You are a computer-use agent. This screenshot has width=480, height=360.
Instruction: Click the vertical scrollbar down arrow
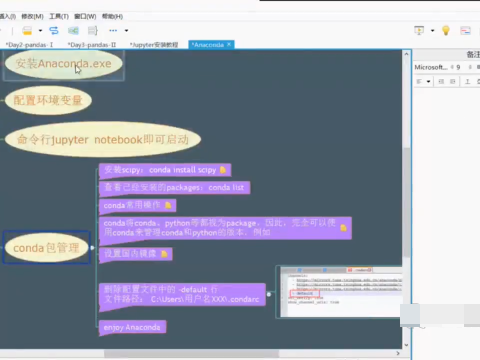click(406, 345)
